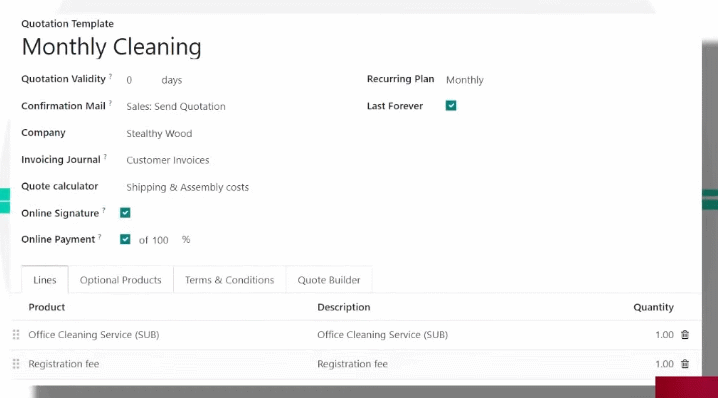
Task: Edit the Quotation Validity days field
Action: (x=140, y=80)
